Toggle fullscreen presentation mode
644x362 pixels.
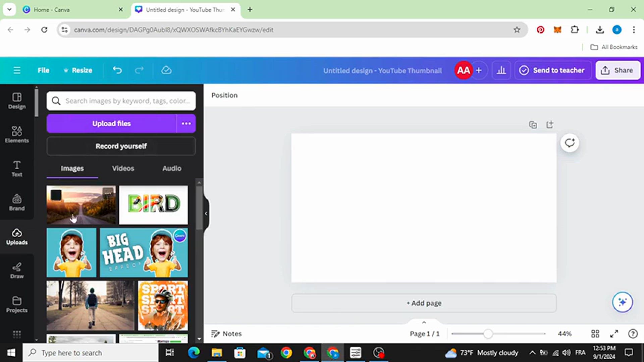point(614,334)
